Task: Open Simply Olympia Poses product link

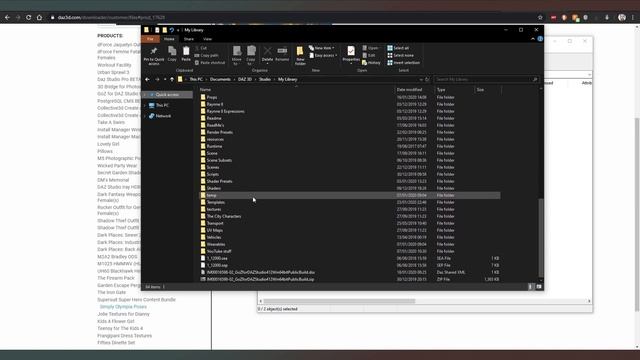Action: tap(123, 307)
